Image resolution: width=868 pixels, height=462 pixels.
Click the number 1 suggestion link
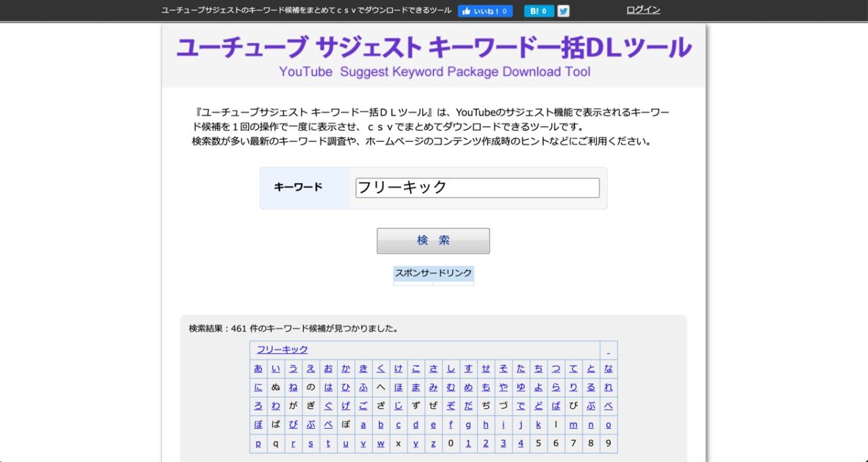pyautogui.click(x=469, y=443)
